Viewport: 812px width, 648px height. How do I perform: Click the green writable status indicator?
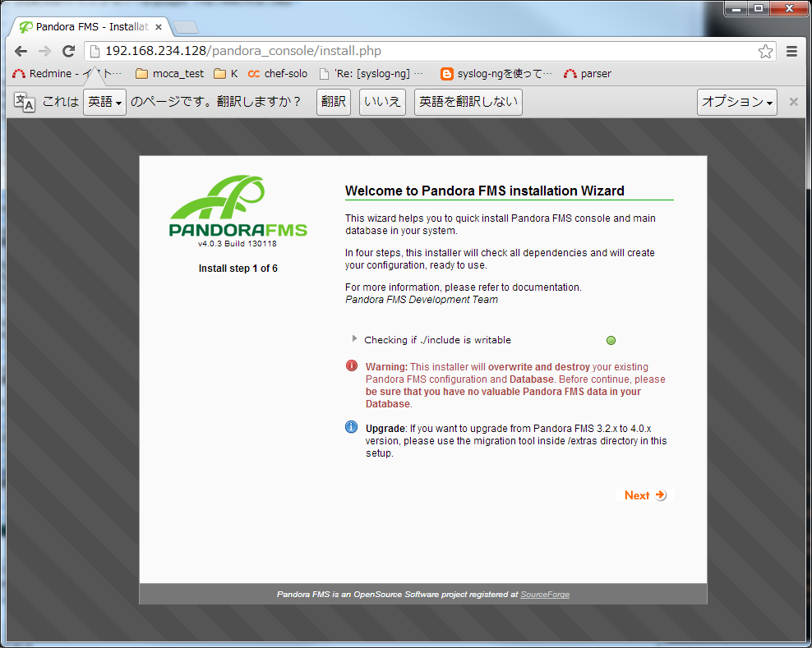(x=611, y=341)
